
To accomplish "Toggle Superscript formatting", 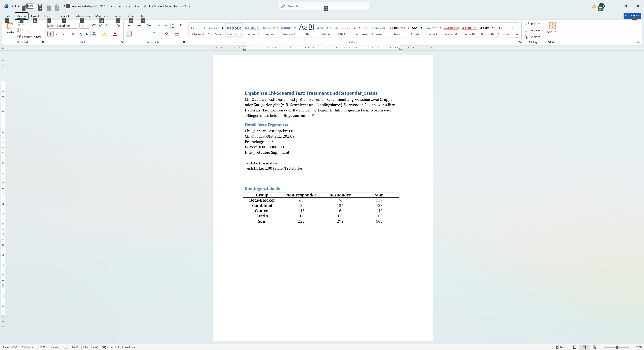I will (x=87, y=34).
